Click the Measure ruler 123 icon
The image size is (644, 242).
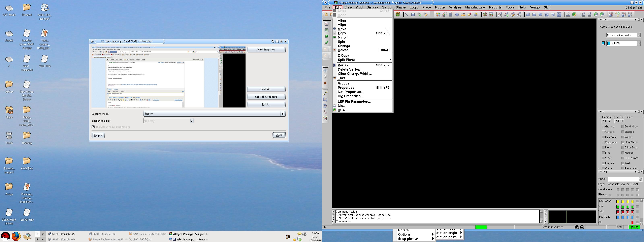(x=463, y=15)
